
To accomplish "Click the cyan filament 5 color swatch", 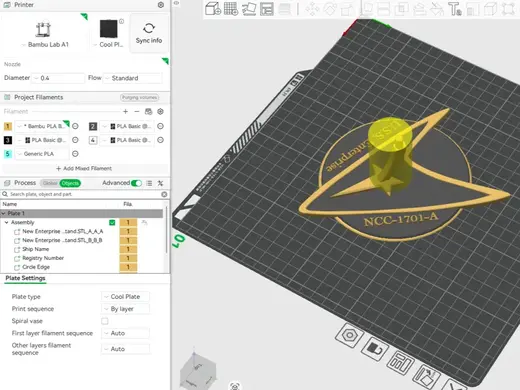I will pos(8,154).
